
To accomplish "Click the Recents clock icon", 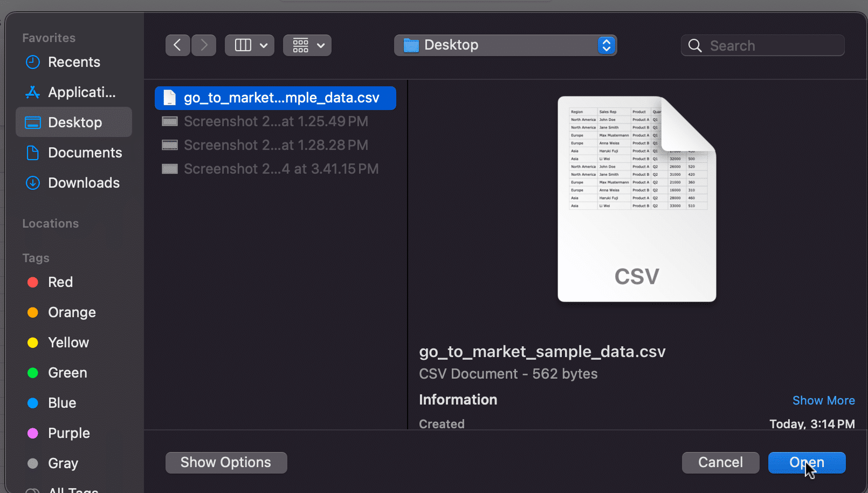I will tap(33, 62).
